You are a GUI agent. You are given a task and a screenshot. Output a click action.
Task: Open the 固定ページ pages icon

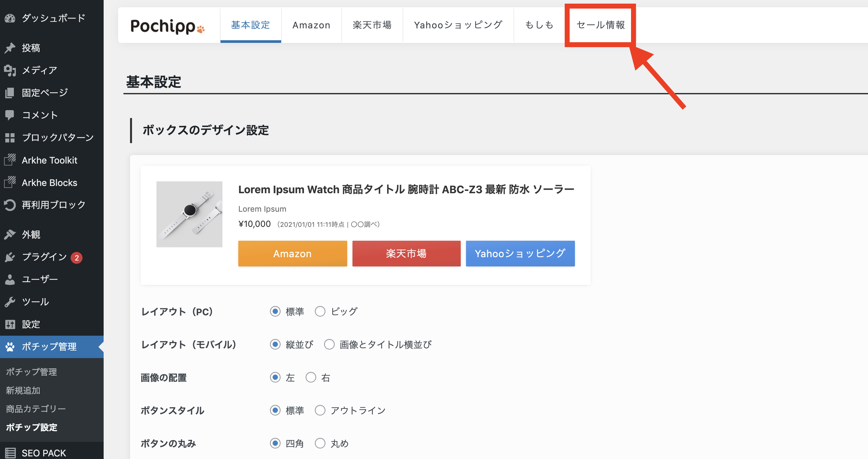[x=10, y=93]
